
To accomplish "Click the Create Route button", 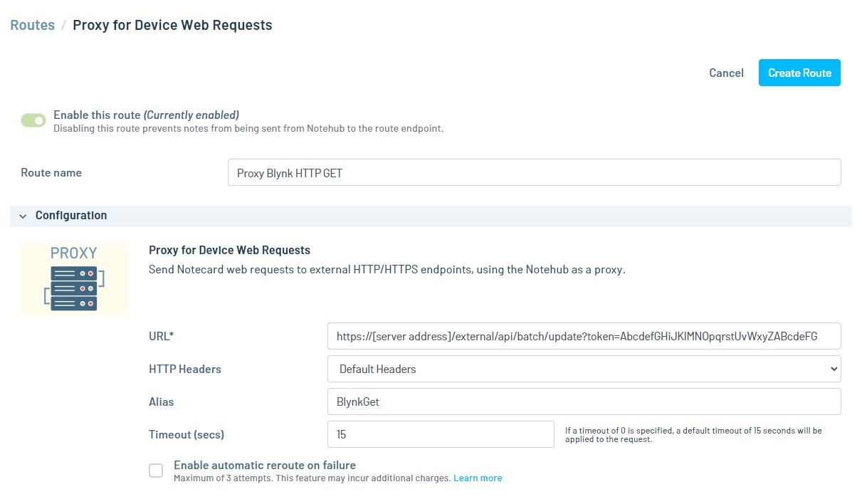I will click(x=799, y=73).
